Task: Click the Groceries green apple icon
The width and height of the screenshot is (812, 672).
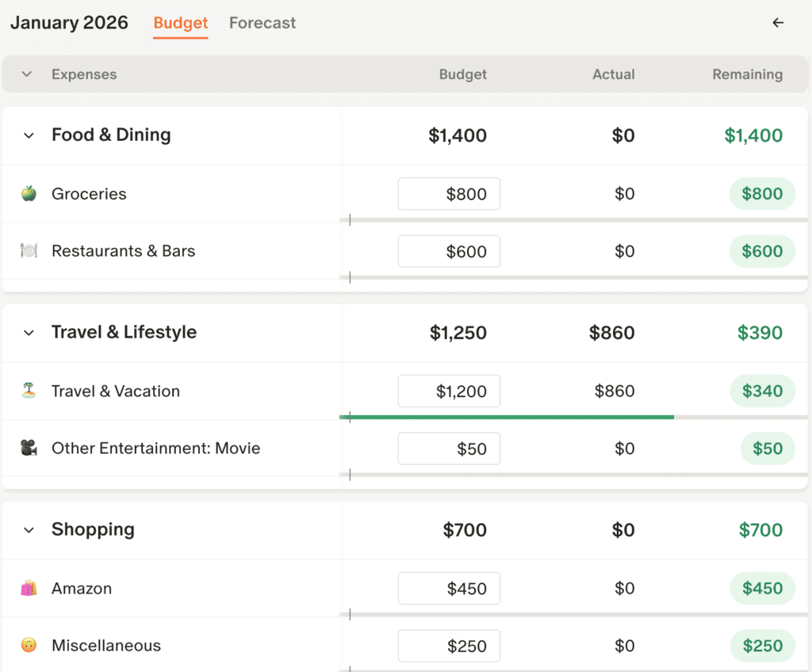Action: point(29,193)
